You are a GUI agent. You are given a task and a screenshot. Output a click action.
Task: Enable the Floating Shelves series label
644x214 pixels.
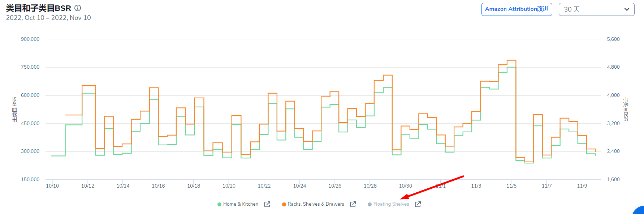coord(391,204)
